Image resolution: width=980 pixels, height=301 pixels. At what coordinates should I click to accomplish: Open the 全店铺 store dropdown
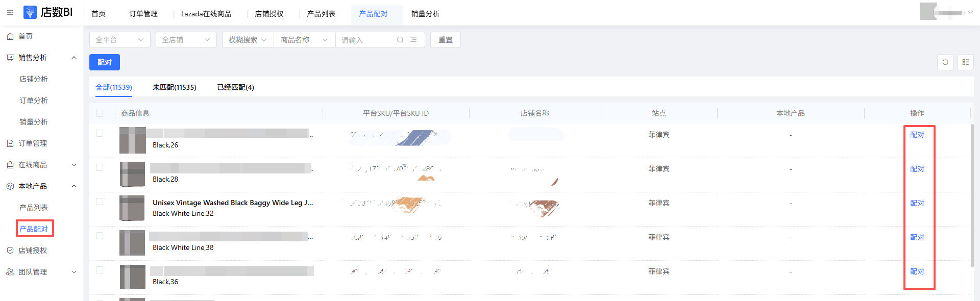[x=186, y=40]
